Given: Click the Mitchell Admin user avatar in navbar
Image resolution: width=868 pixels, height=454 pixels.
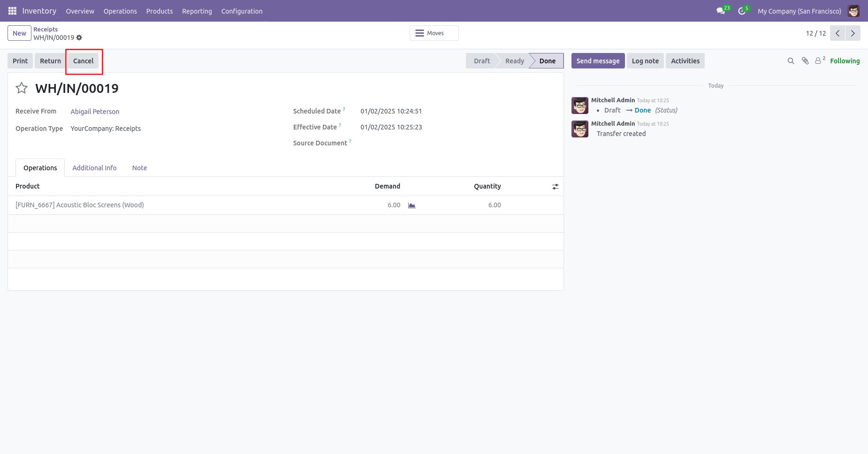Looking at the screenshot, I should pos(853,11).
